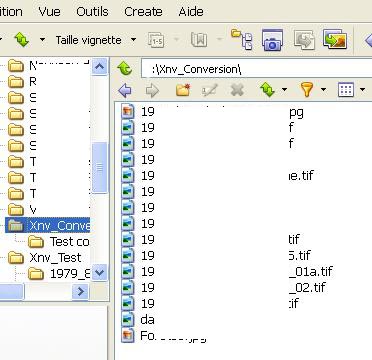
Task: Select the Test co subfolder
Action: (x=70, y=242)
